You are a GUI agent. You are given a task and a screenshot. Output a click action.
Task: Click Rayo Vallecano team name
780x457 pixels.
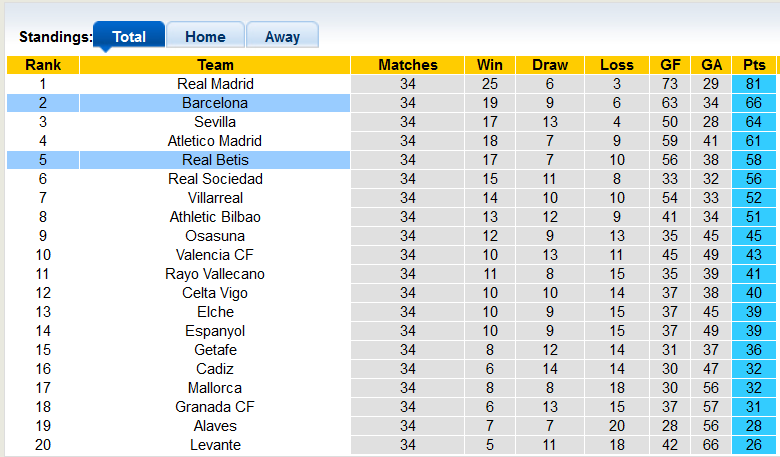coord(215,274)
